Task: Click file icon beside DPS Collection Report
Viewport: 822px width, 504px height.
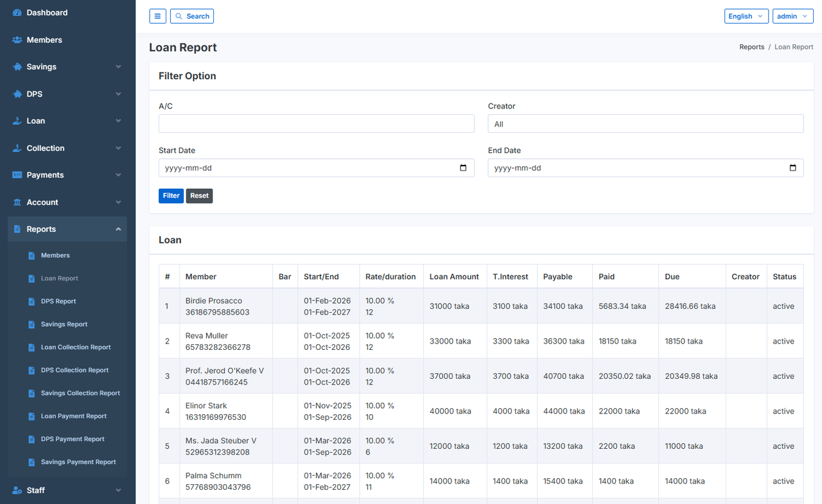Action: tap(31, 370)
